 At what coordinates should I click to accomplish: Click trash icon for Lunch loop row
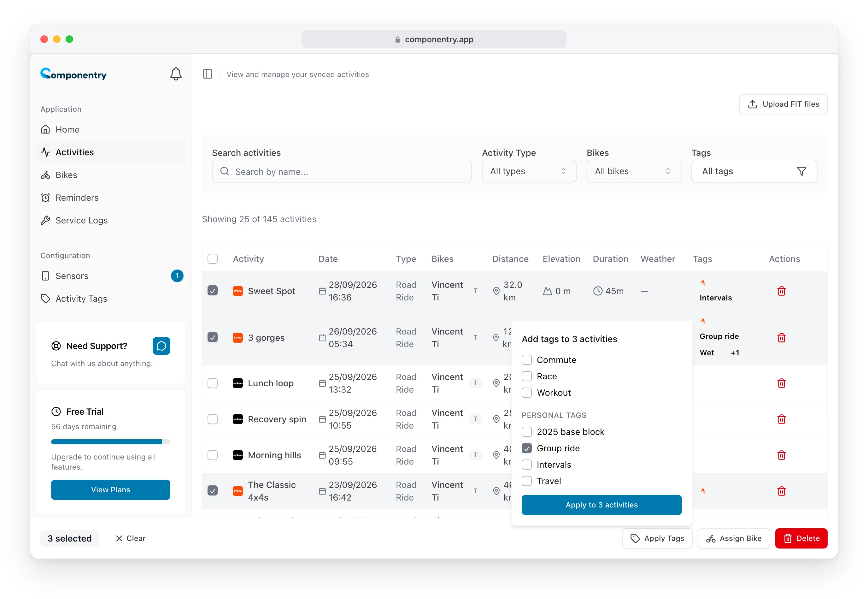pos(781,383)
